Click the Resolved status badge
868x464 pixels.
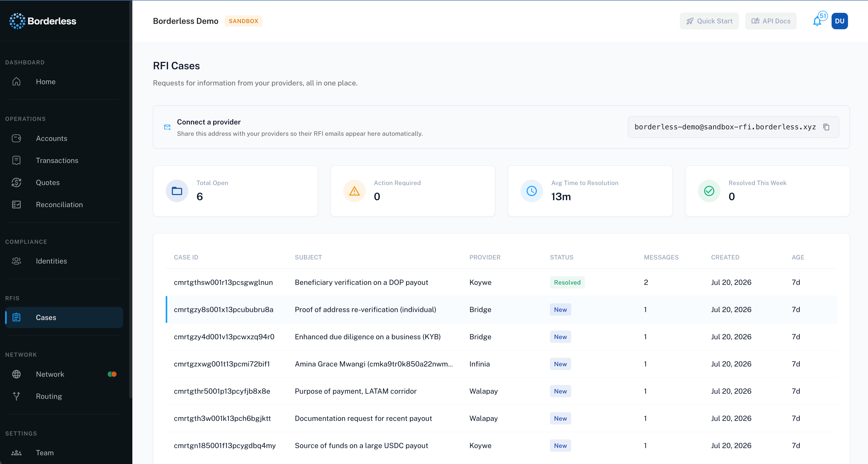coord(567,282)
